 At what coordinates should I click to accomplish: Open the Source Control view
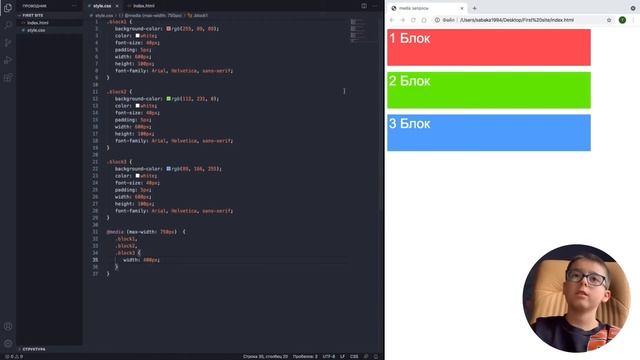8,42
